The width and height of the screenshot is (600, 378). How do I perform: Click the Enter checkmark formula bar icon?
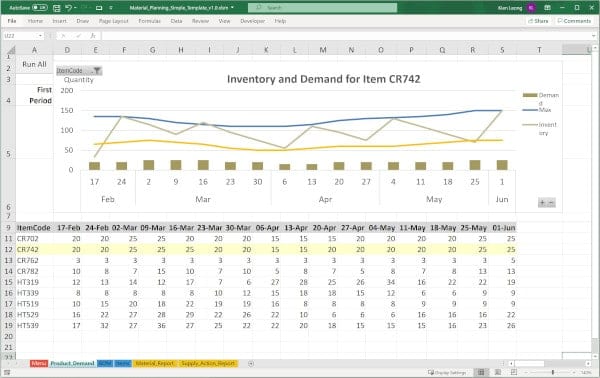pyautogui.click(x=78, y=36)
